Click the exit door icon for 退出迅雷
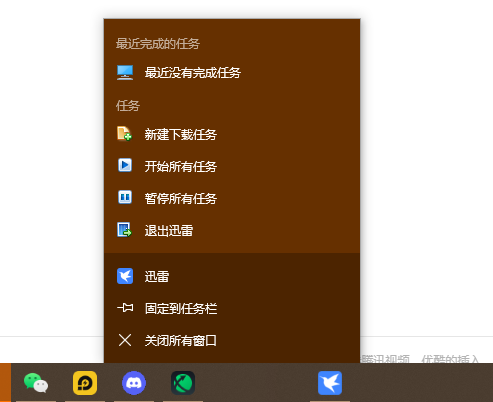 pos(125,230)
